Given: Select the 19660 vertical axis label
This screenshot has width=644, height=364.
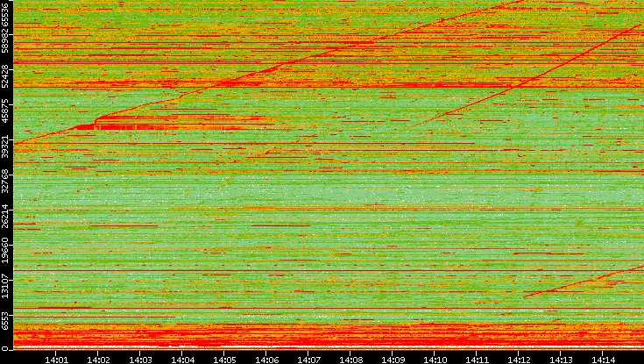Looking at the screenshot, I should point(6,253).
